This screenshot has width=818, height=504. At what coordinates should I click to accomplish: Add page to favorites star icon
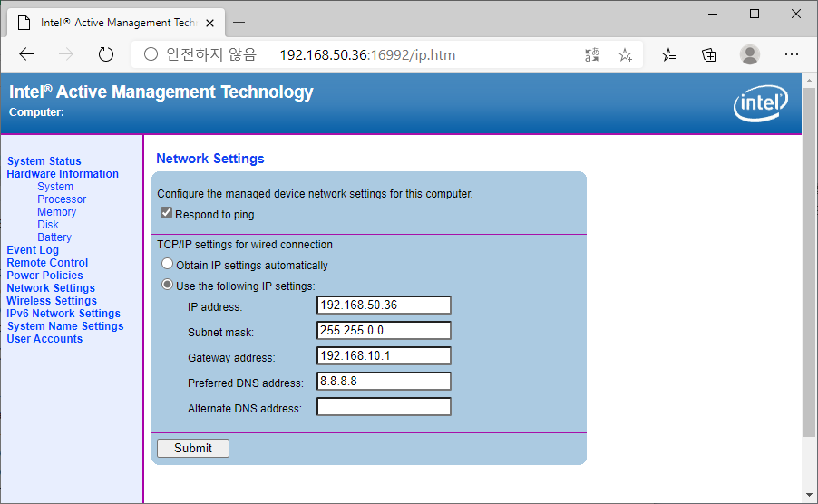pyautogui.click(x=625, y=54)
